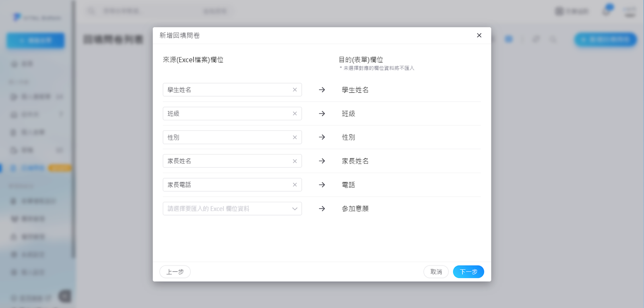Viewport: 644px width, 308px height.
Task: Remove the 性別 source mapping
Action: pos(295,137)
